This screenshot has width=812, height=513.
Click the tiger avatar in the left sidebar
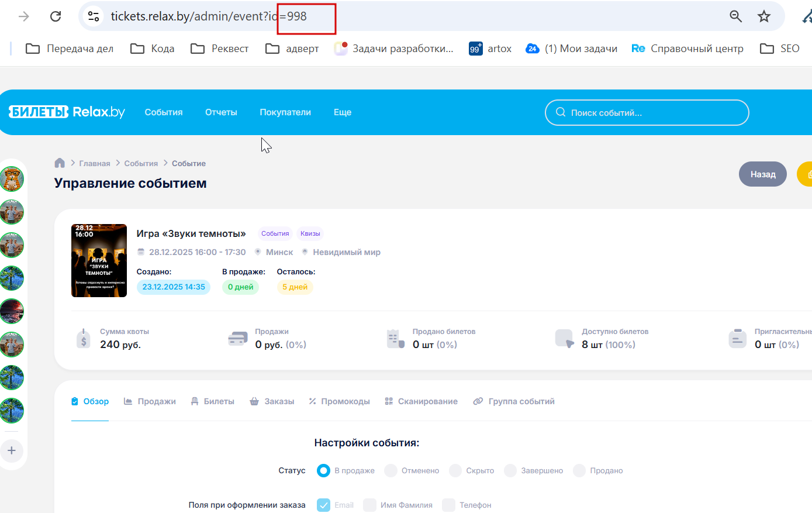tap(12, 179)
